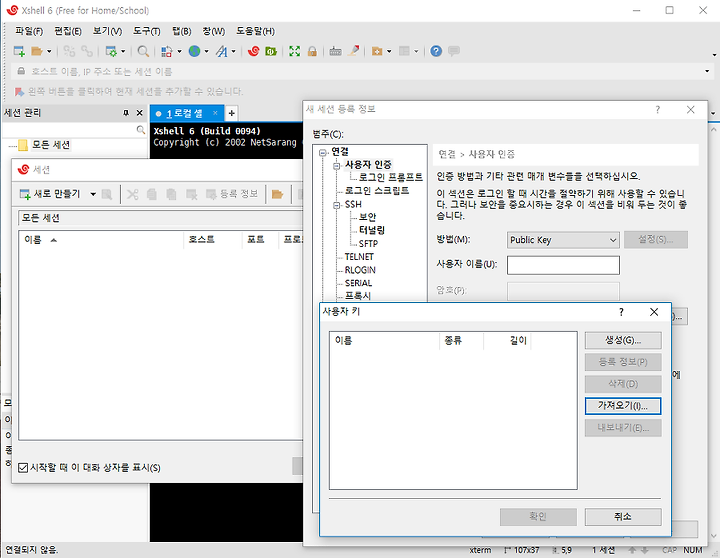
Task: Toggle full screen with green arrows icon
Action: 294,51
